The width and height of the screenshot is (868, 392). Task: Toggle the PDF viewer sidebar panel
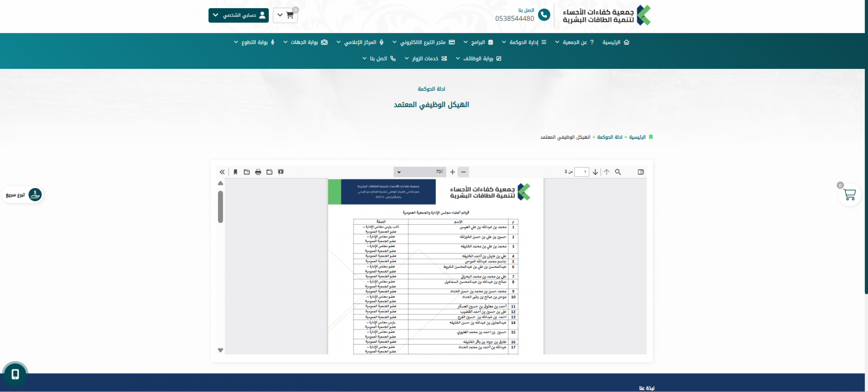(x=641, y=172)
